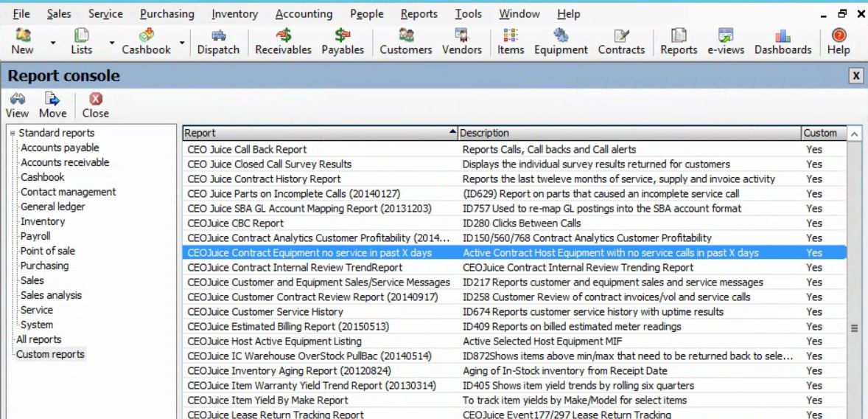The height and width of the screenshot is (419, 868).
Task: Open the Cashbook toolbar icon
Action: click(147, 41)
